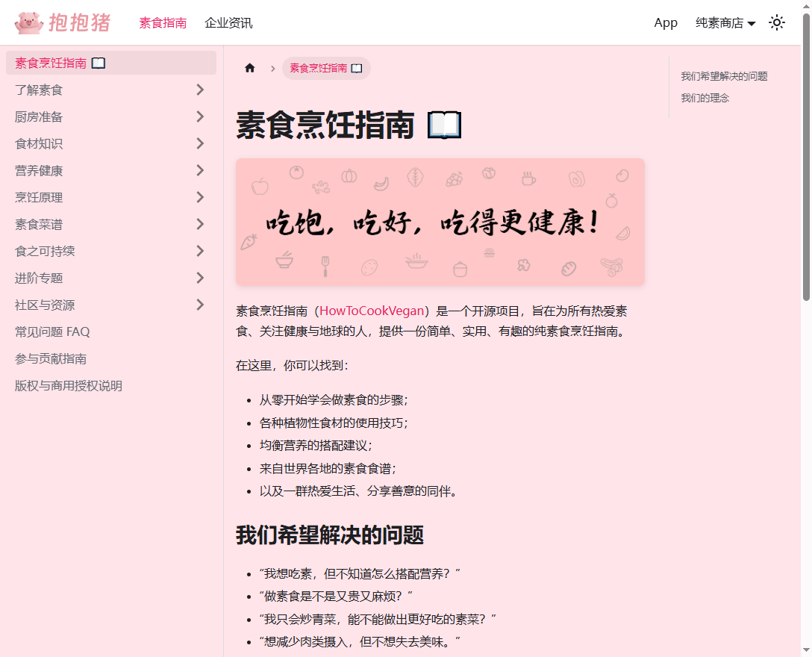The image size is (812, 657).
Task: Expand the 食材知识 category arrow
Action: (x=199, y=144)
